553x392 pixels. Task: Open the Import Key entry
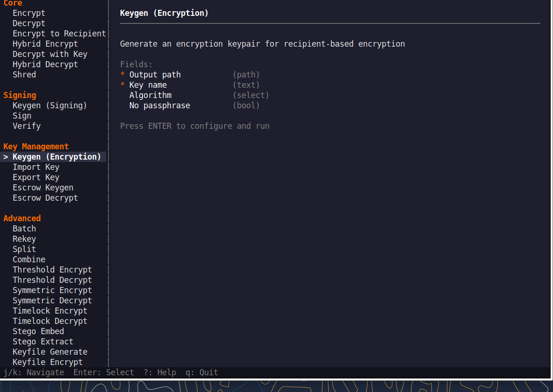[36, 167]
